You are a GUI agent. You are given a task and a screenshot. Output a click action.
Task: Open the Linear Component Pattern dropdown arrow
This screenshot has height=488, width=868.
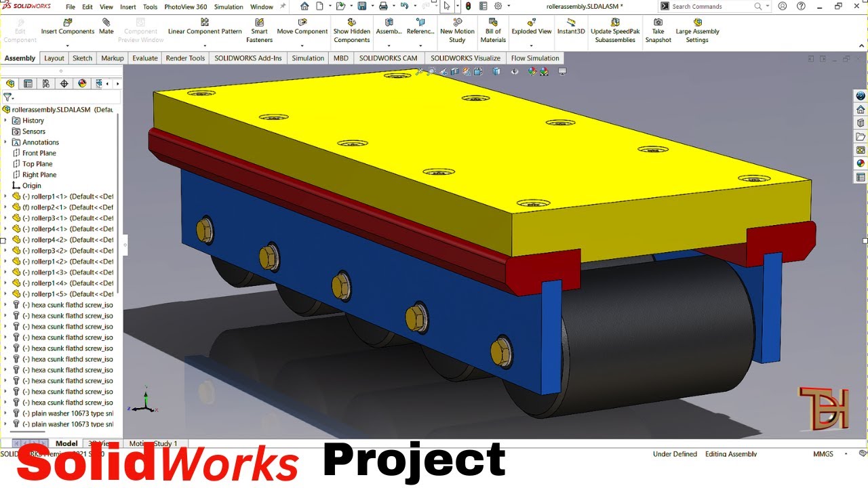tap(205, 46)
